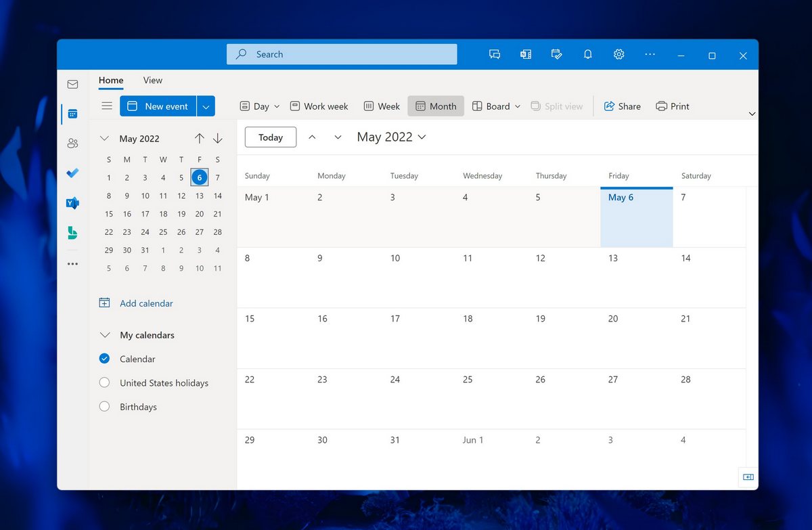Switch to the View tab
Image resolution: width=812 pixels, height=530 pixels.
[x=152, y=81]
